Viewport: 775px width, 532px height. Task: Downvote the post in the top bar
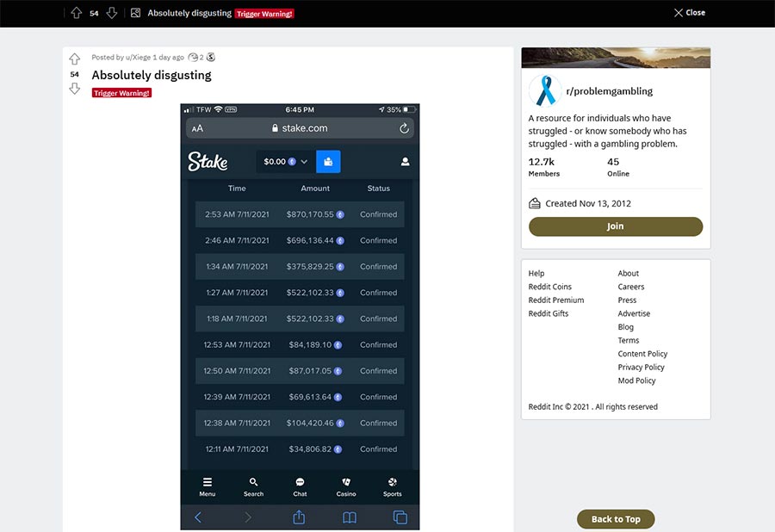(111, 13)
